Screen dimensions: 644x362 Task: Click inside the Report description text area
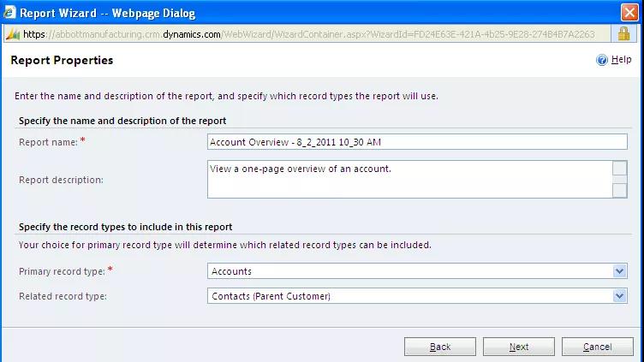point(408,179)
